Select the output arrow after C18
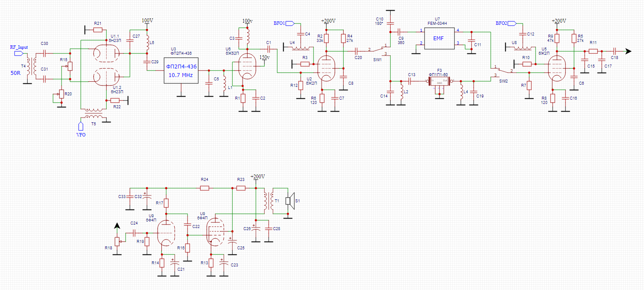The width and height of the screenshot is (644, 290). (628, 51)
